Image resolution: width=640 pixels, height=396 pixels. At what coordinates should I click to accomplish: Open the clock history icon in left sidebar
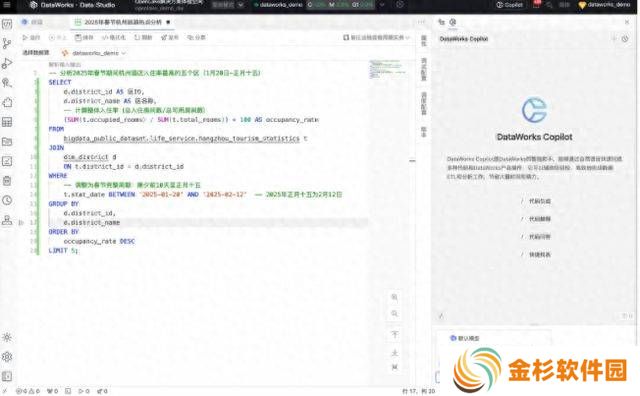coord(7,200)
